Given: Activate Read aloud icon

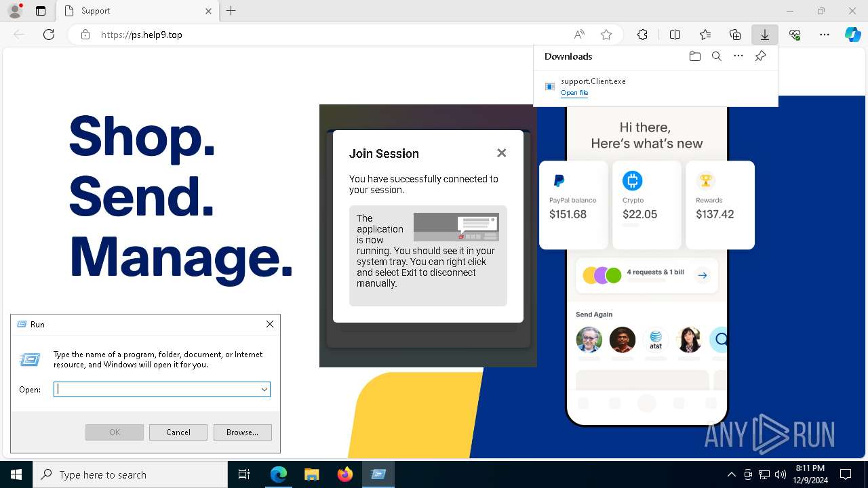Looking at the screenshot, I should point(579,35).
